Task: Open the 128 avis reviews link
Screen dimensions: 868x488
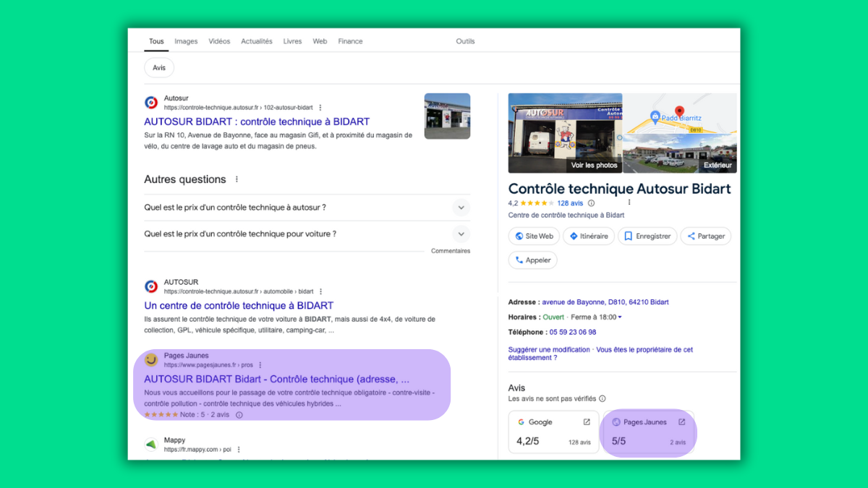Action: [x=571, y=203]
